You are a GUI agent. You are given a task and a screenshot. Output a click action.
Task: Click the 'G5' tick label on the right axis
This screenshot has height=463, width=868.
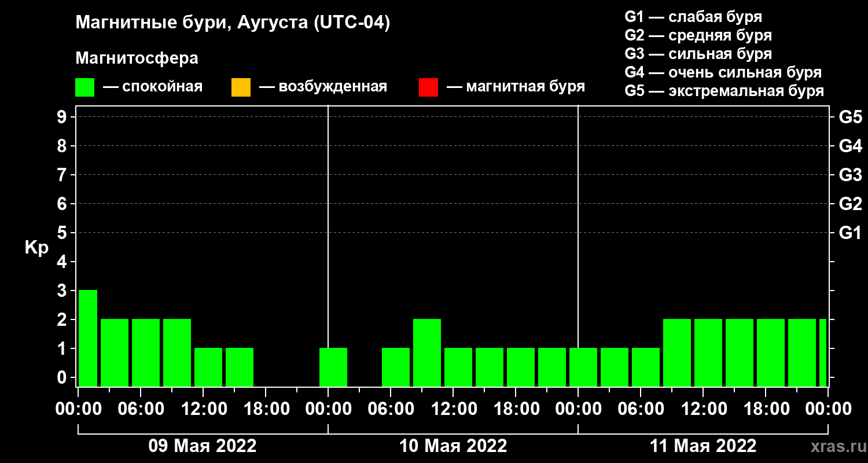click(x=850, y=117)
